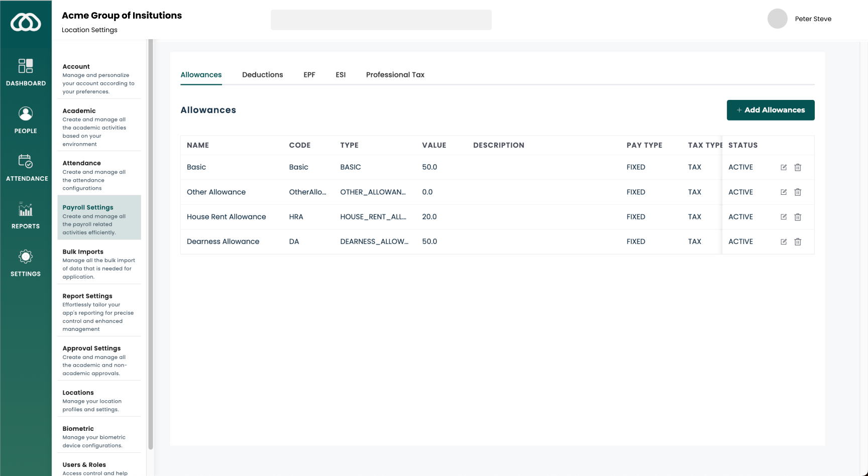
Task: Open the ESI tab
Action: (x=341, y=75)
